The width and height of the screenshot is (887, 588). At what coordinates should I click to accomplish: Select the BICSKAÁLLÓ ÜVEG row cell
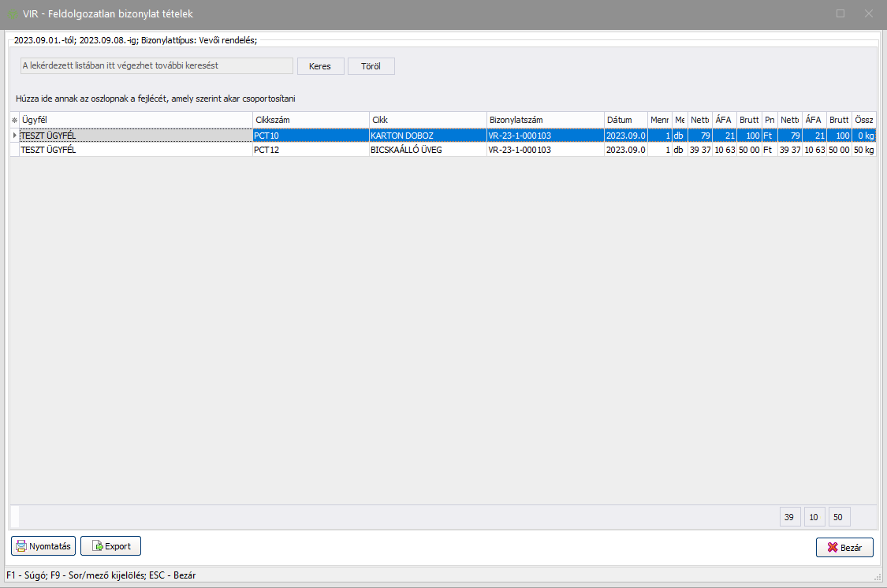[427, 150]
